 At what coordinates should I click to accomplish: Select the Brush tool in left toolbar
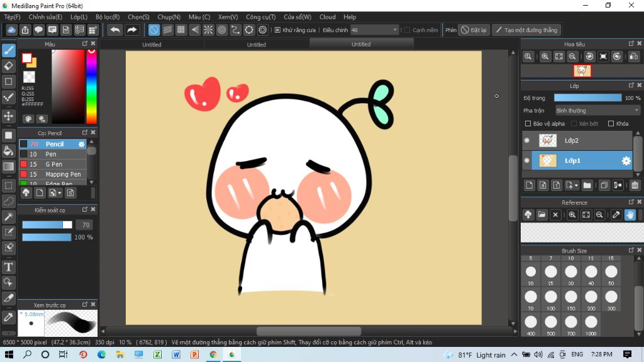pyautogui.click(x=9, y=50)
